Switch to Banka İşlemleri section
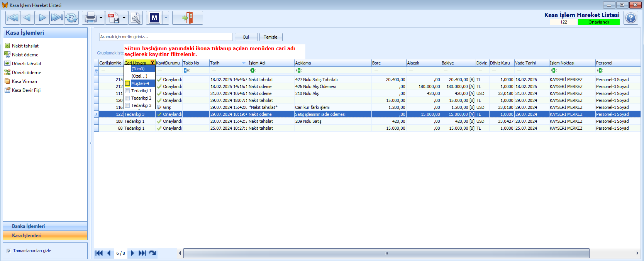 click(45, 226)
